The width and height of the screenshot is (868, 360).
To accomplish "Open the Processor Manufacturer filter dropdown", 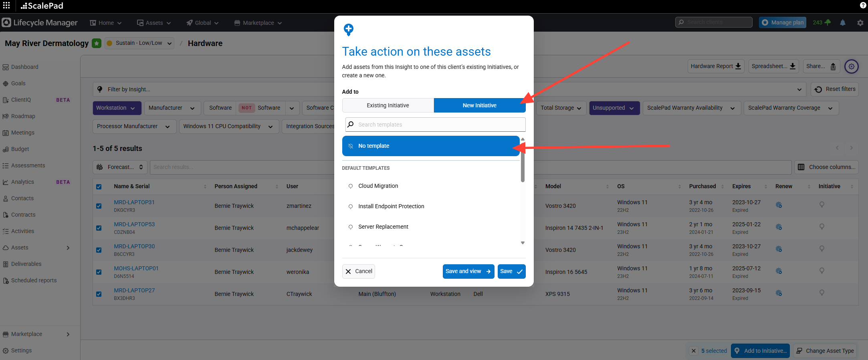I will click(x=133, y=127).
